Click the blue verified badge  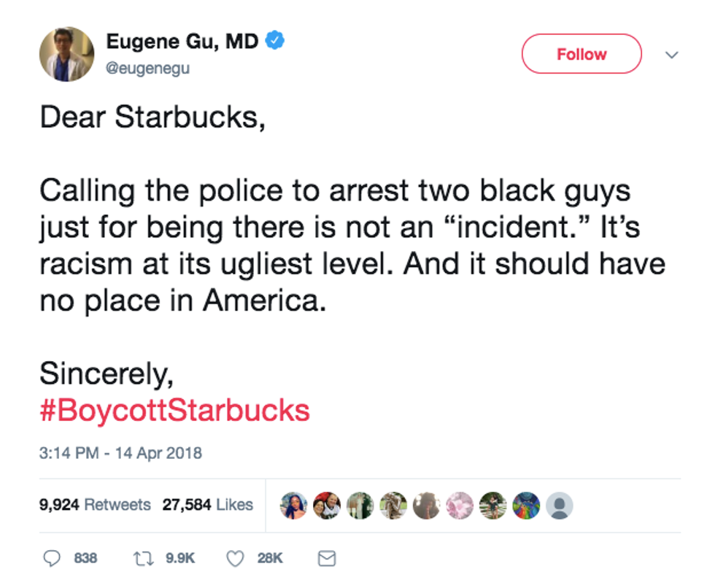click(274, 42)
